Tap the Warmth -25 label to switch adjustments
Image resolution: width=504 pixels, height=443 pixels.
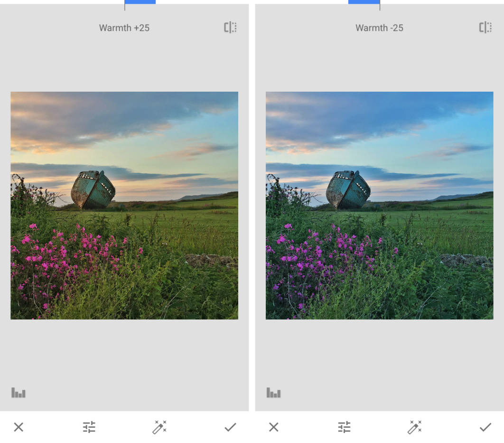coord(380,28)
